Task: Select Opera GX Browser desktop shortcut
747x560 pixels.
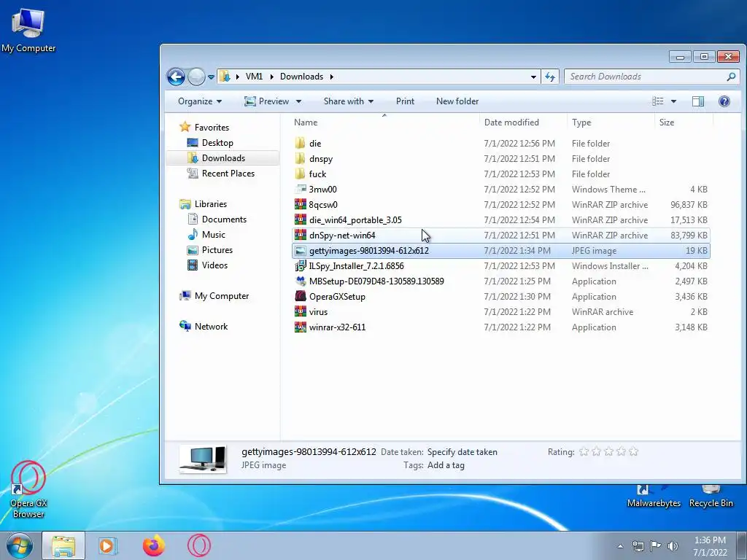Action: coord(28,491)
